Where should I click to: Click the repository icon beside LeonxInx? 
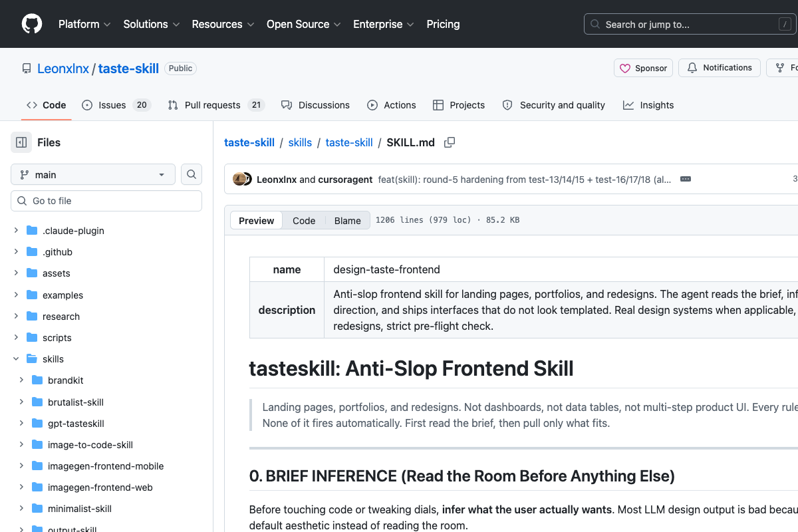pyautogui.click(x=27, y=68)
